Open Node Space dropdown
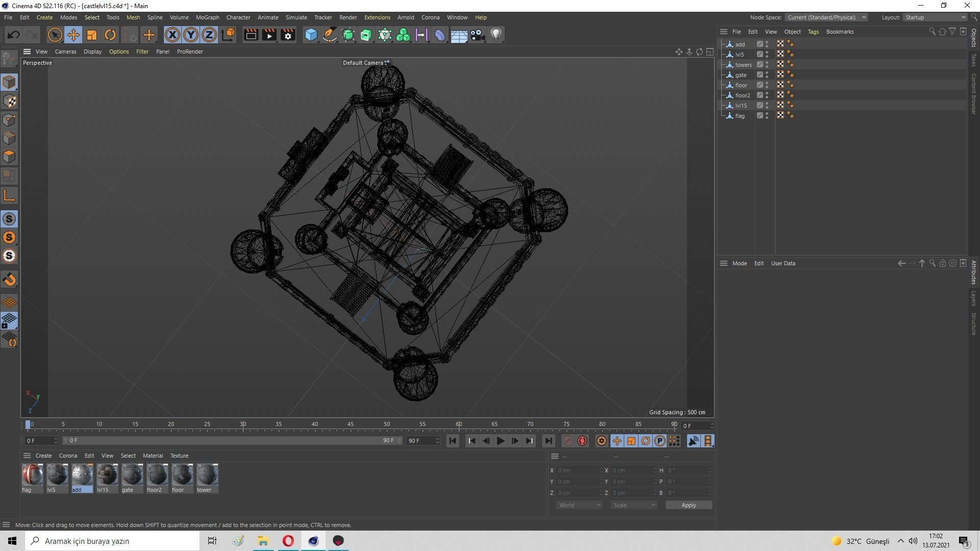Screen dimensions: 980x551 (x=826, y=17)
